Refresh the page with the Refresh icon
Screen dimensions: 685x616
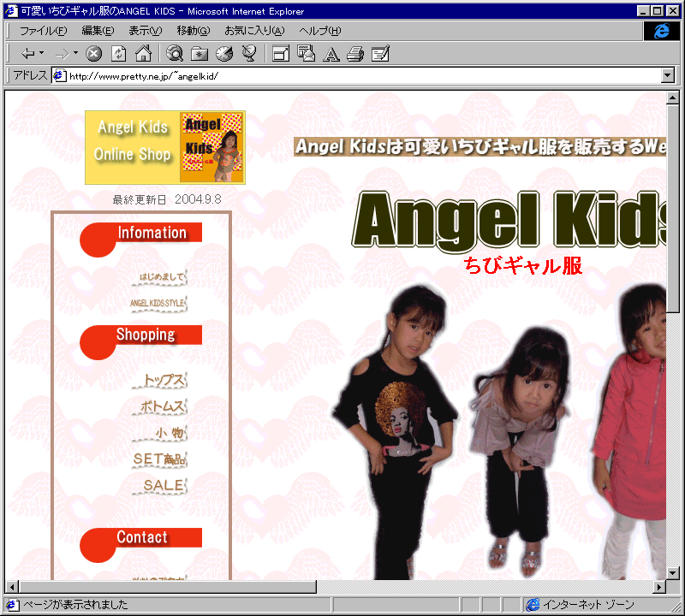click(x=119, y=54)
